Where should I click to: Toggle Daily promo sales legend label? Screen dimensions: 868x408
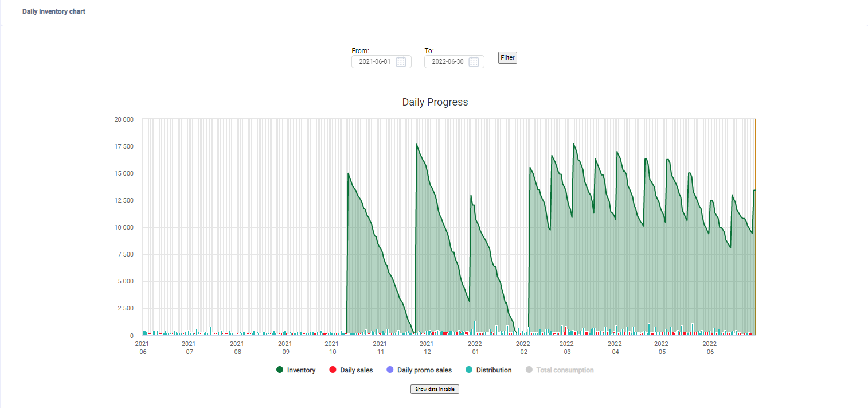pyautogui.click(x=424, y=370)
